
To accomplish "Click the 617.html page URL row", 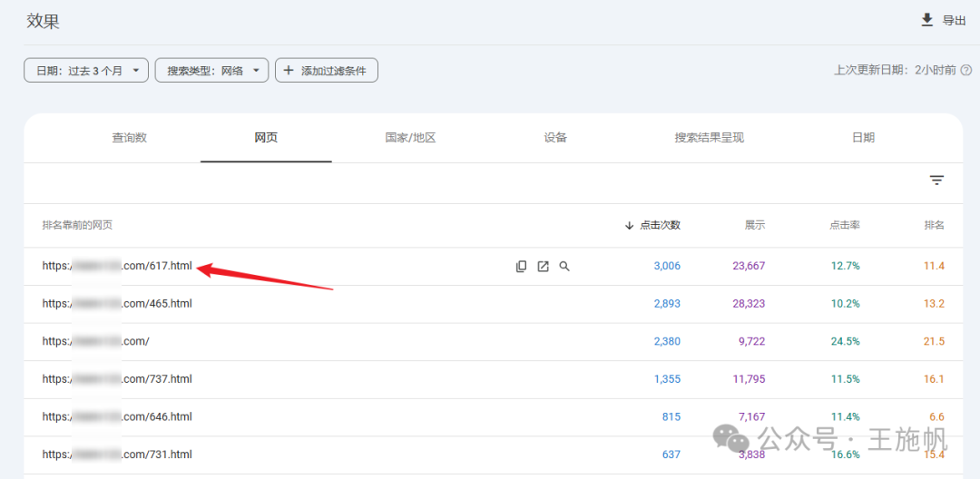I will point(117,266).
